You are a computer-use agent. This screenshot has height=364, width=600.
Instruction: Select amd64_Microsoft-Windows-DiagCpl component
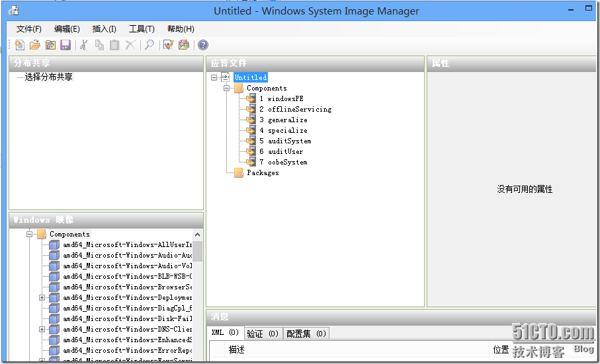128,308
